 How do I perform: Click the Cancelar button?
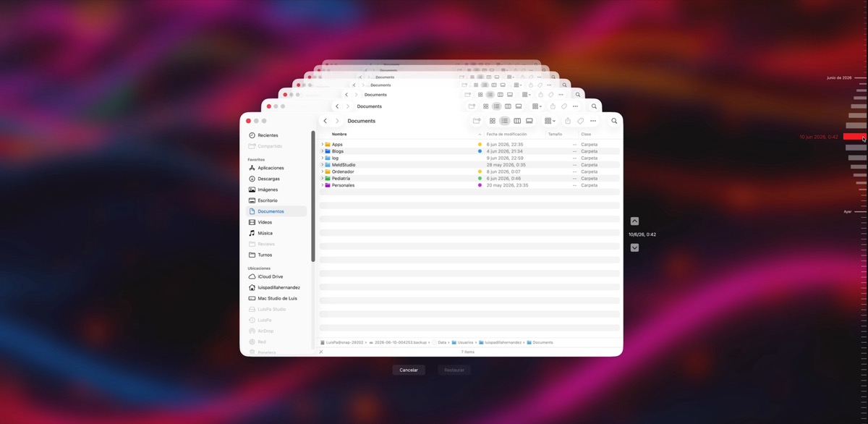pos(409,370)
